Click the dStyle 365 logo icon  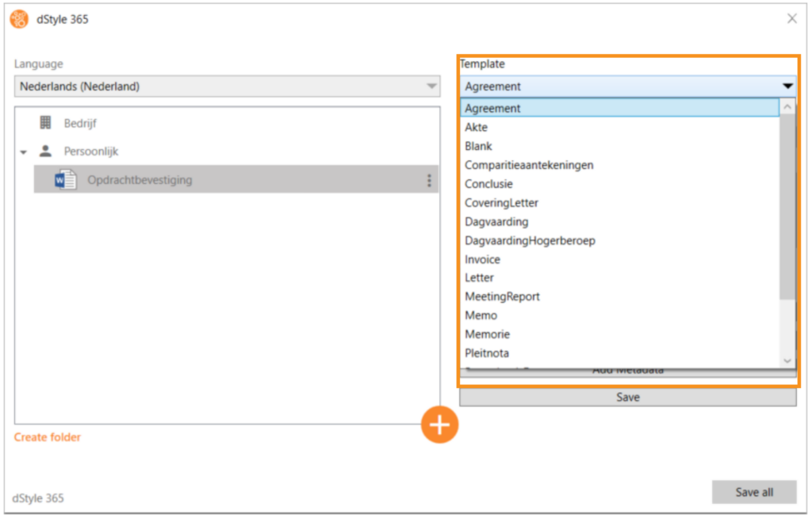click(x=19, y=19)
